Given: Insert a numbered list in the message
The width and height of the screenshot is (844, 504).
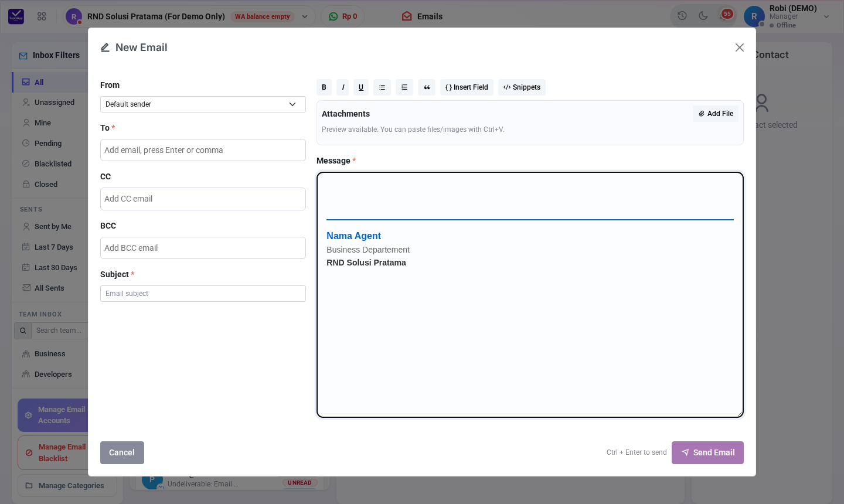Looking at the screenshot, I should tap(404, 87).
